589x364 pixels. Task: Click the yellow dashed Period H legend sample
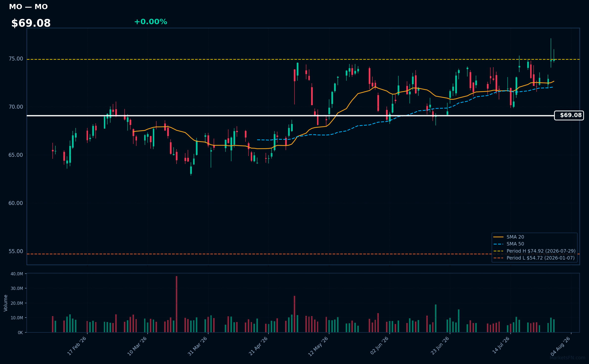[x=498, y=251]
